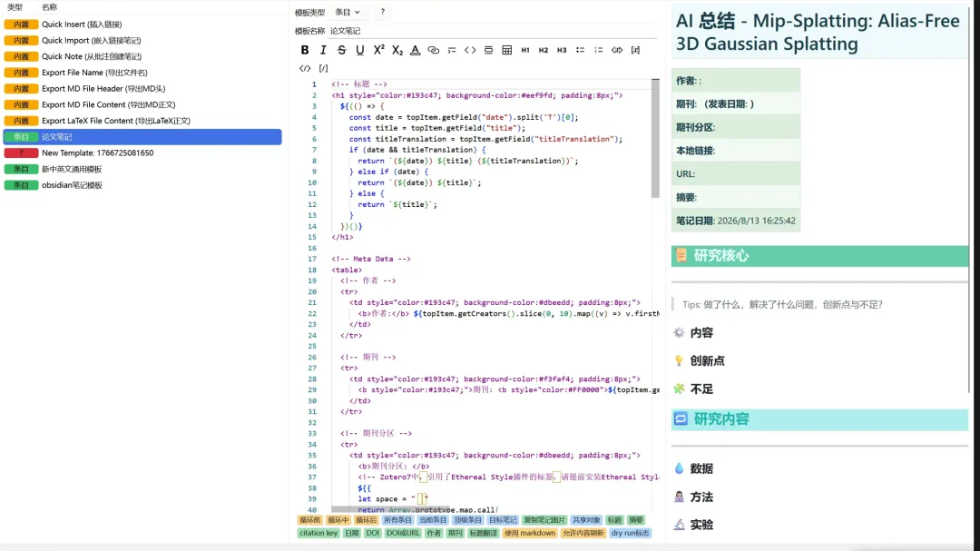Apply strikethrough formatting
Image resolution: width=980 pixels, height=551 pixels.
(x=341, y=50)
